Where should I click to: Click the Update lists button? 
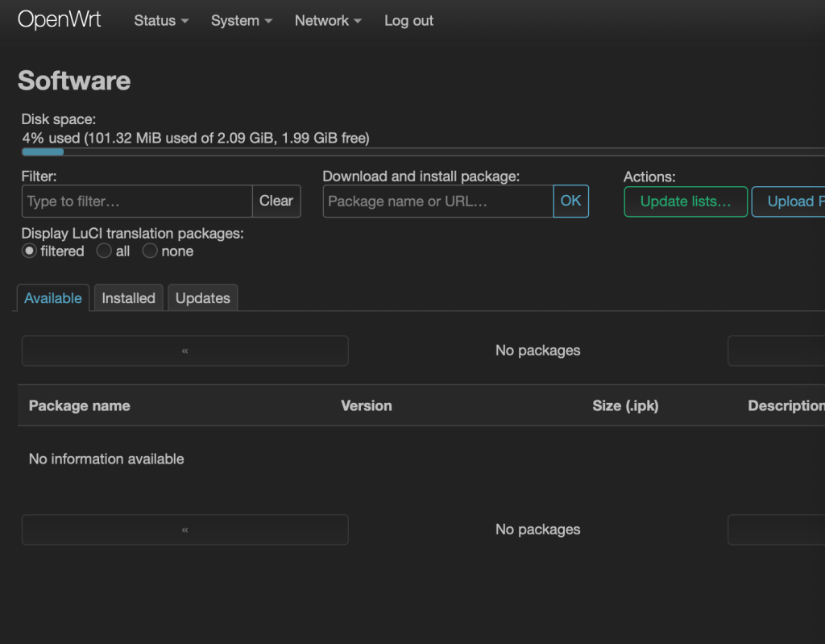coord(686,202)
